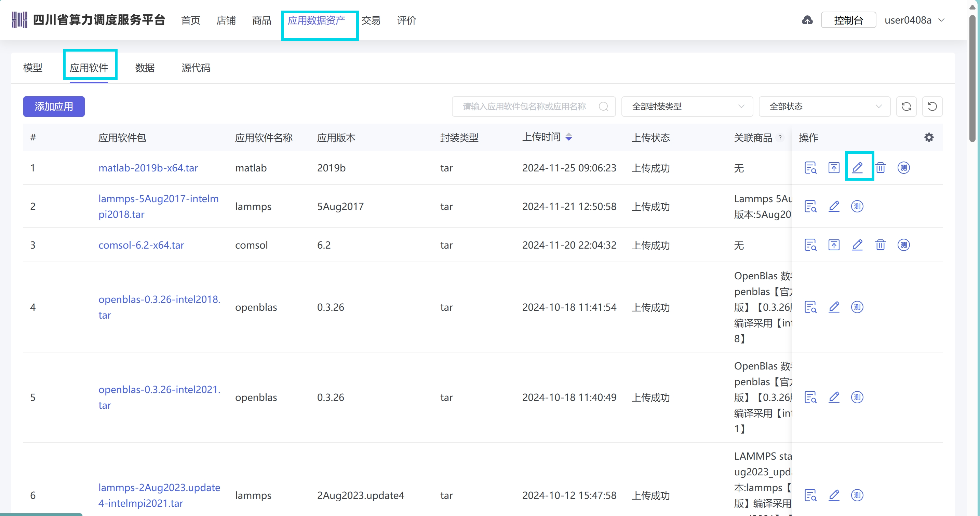
Task: Click the 应用软件包 column header
Action: point(122,138)
